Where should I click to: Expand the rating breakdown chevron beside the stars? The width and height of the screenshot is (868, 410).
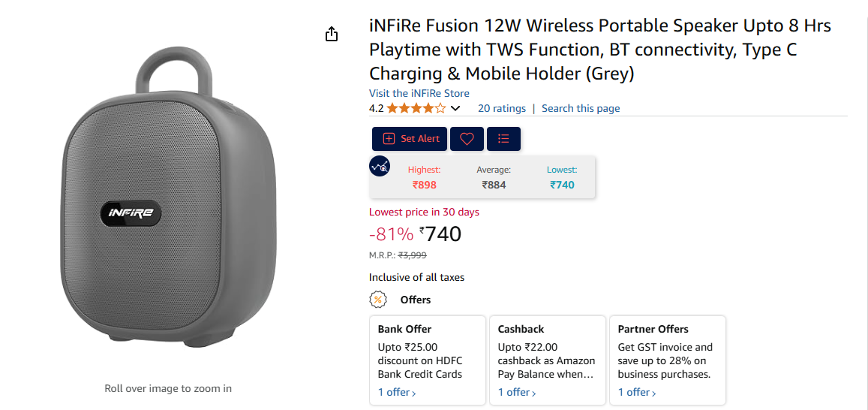tap(455, 109)
